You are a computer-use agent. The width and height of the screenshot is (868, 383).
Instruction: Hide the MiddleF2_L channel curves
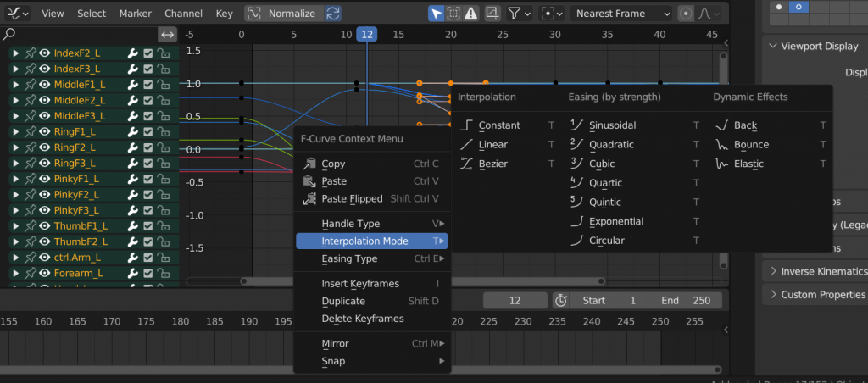click(x=44, y=101)
